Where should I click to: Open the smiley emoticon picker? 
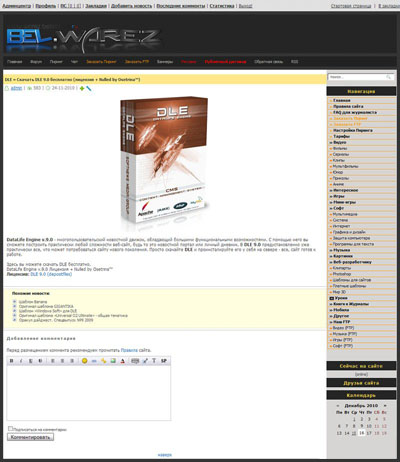click(x=84, y=361)
